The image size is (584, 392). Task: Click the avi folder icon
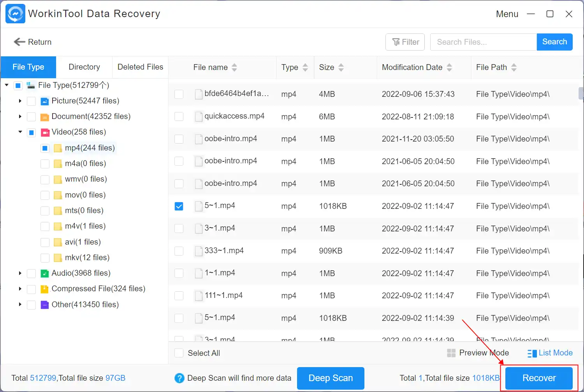(x=58, y=242)
